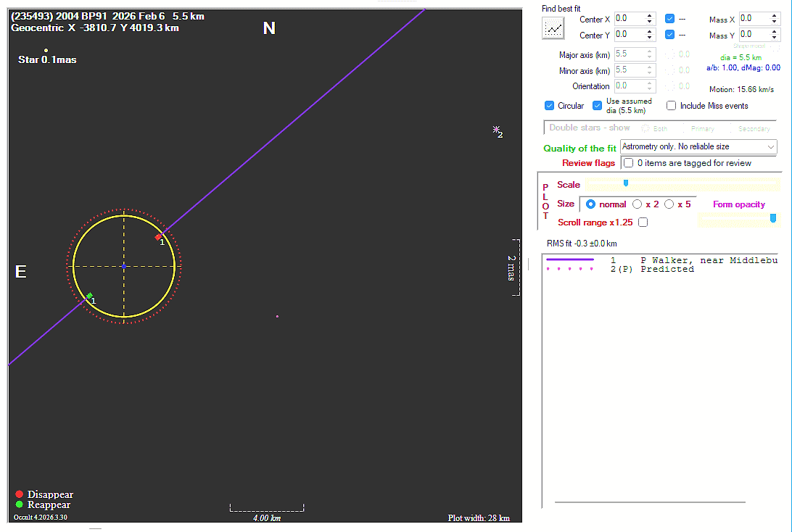Check the Review flags tagged items box
792x532 pixels.
pyautogui.click(x=628, y=163)
